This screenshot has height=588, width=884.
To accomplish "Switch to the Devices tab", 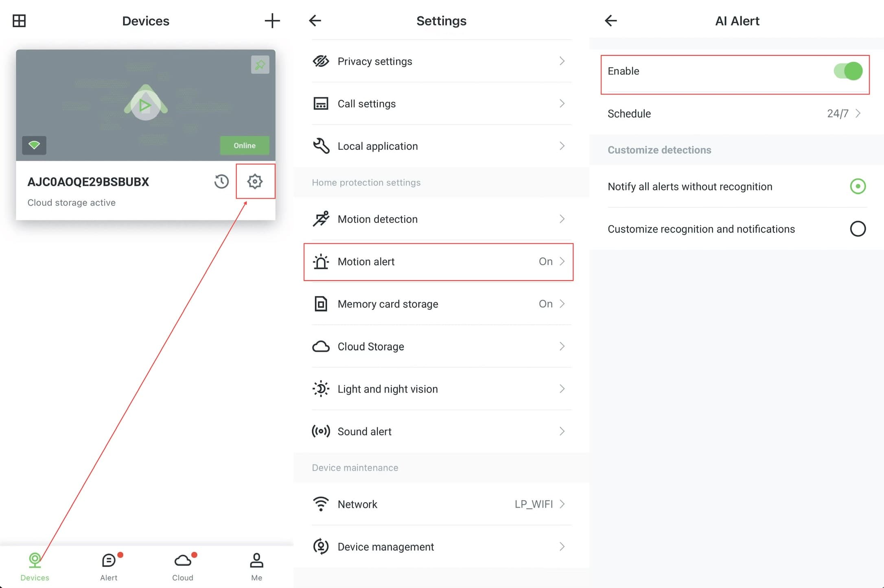I will (x=35, y=567).
